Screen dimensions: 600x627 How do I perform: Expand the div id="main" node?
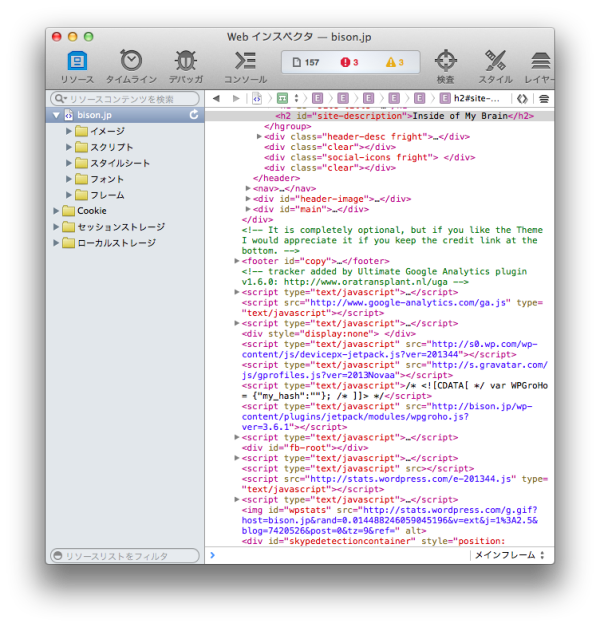pyautogui.click(x=248, y=209)
